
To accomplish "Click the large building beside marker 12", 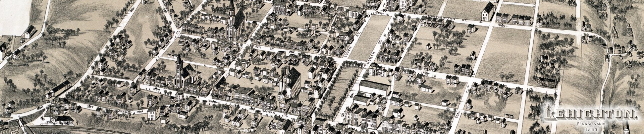I will [x=488, y=13].
